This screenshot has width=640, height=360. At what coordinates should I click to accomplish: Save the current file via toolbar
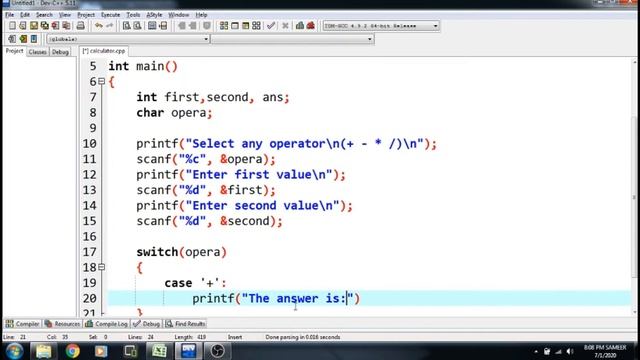coord(34,26)
